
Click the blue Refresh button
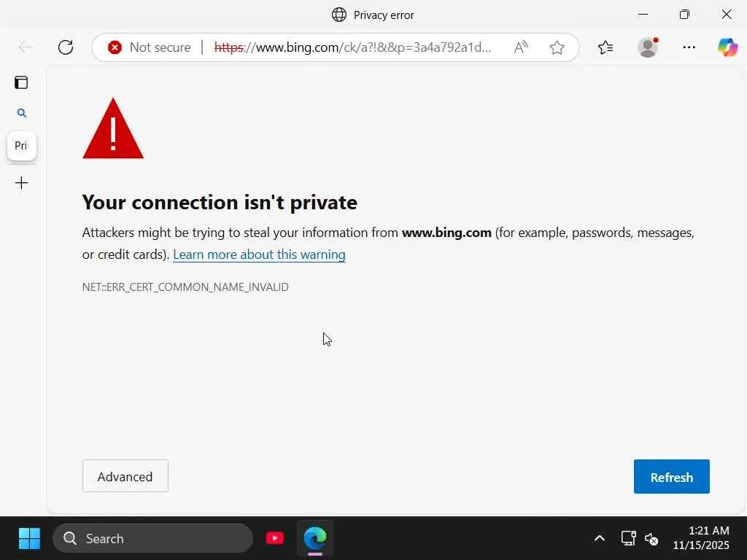pyautogui.click(x=671, y=477)
